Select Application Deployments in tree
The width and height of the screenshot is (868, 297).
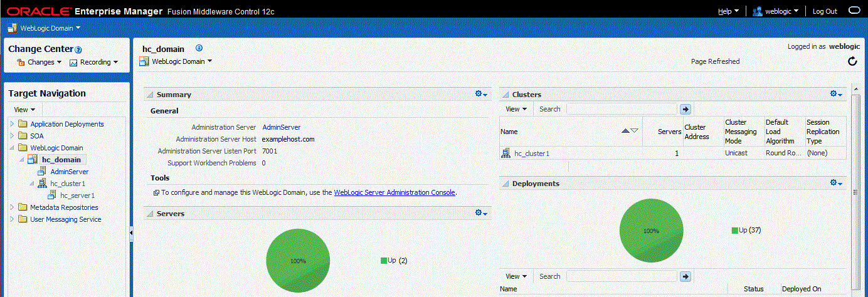pos(67,124)
